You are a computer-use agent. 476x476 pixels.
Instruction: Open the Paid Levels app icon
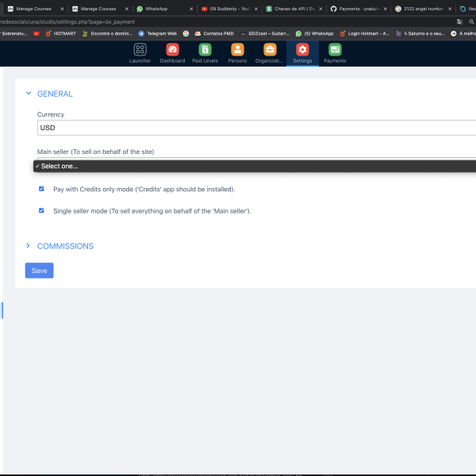click(x=205, y=50)
